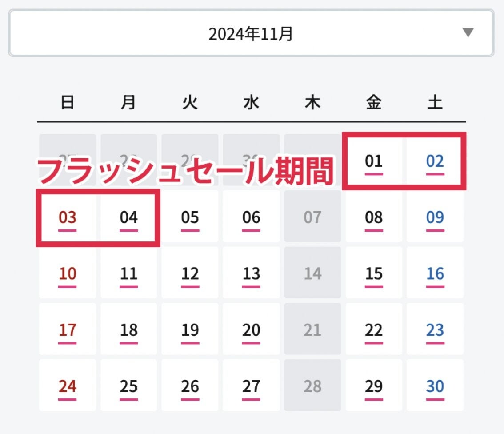Pick date 12 in the calendar
Image resolution: width=504 pixels, height=434 pixels.
coord(190,273)
